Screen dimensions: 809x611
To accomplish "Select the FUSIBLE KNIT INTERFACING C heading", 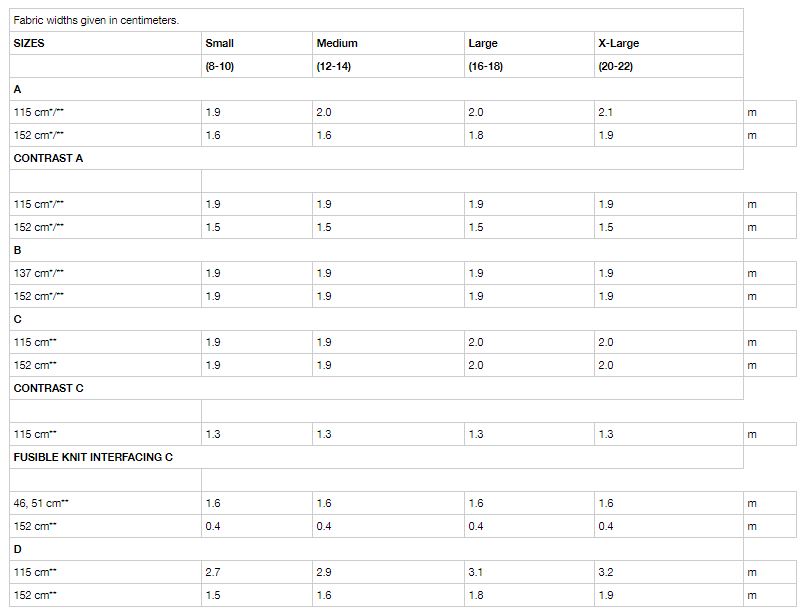I will click(93, 457).
